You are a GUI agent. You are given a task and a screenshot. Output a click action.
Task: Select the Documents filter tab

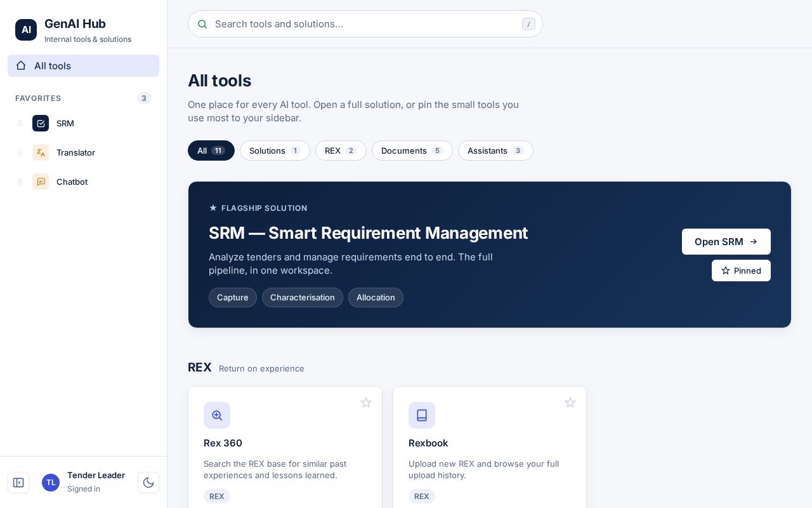click(x=412, y=150)
